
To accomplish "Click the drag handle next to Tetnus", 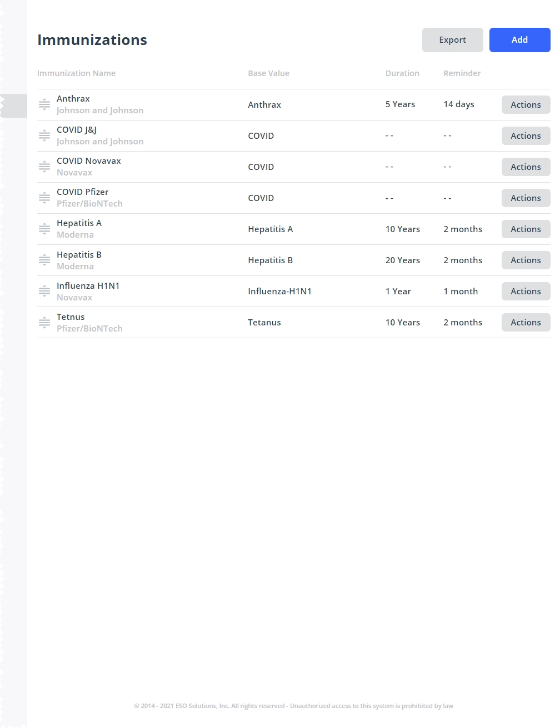I will 44,322.
